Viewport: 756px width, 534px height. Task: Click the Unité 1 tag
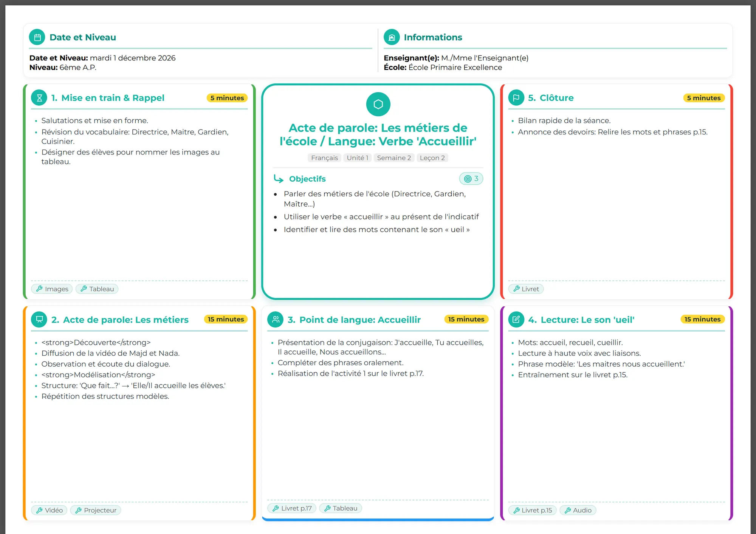coord(357,158)
